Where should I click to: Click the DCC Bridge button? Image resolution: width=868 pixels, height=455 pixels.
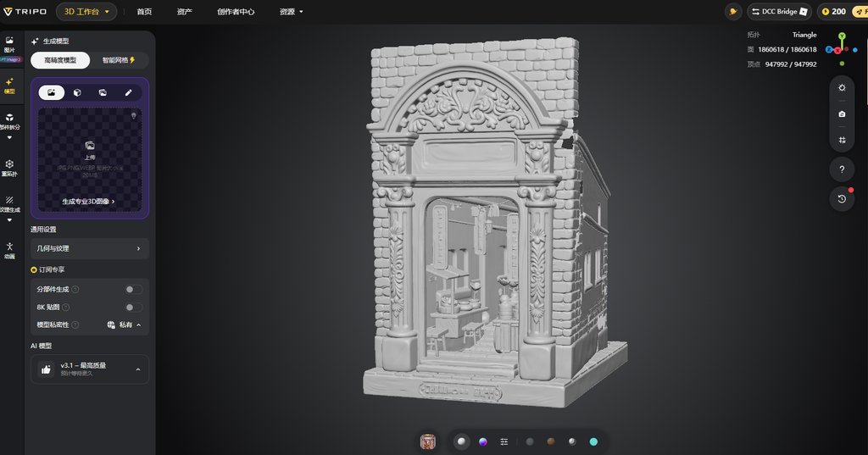[779, 12]
